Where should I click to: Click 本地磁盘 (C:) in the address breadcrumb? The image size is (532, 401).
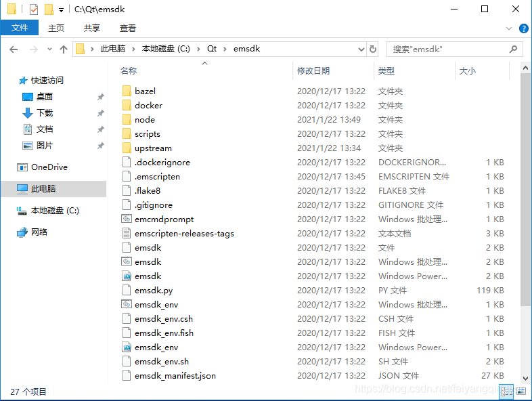[x=166, y=49]
